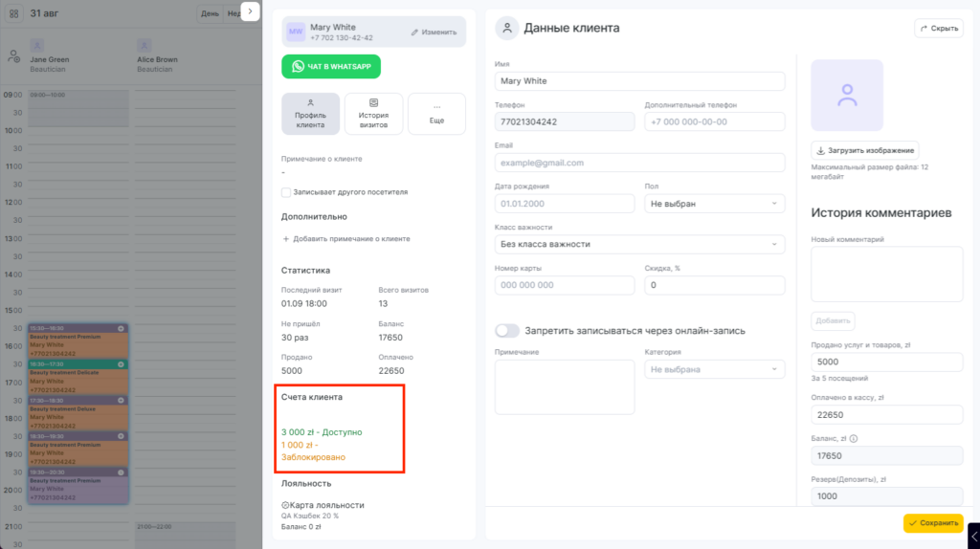Switch to Профиль клиента tab
The image size is (980, 549).
click(x=311, y=114)
